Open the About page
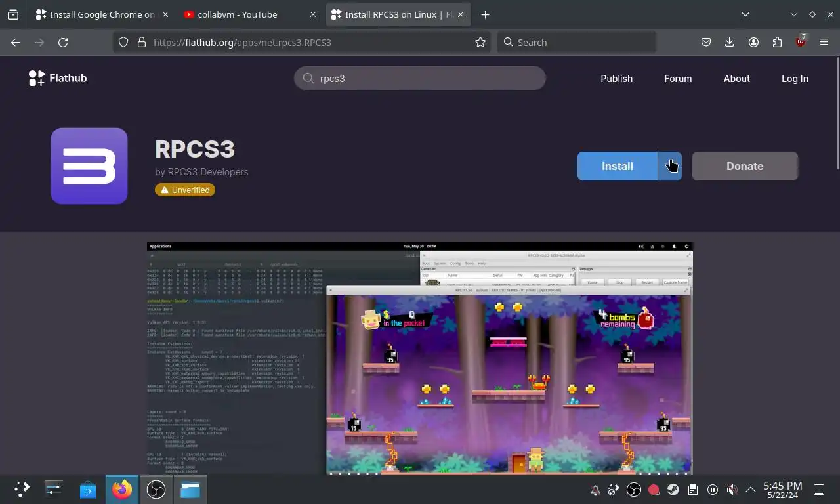Screen dimensions: 840x504 736,78
